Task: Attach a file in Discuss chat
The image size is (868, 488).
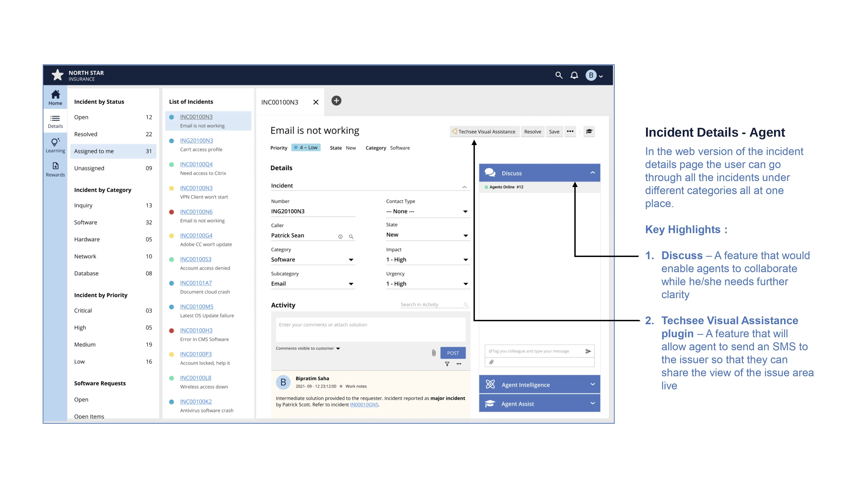Action: (491, 362)
